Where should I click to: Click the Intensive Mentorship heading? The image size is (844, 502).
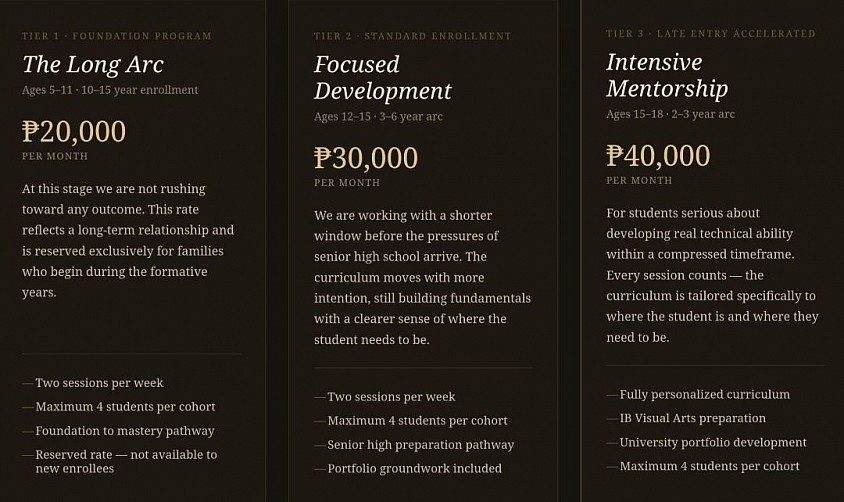[667, 75]
